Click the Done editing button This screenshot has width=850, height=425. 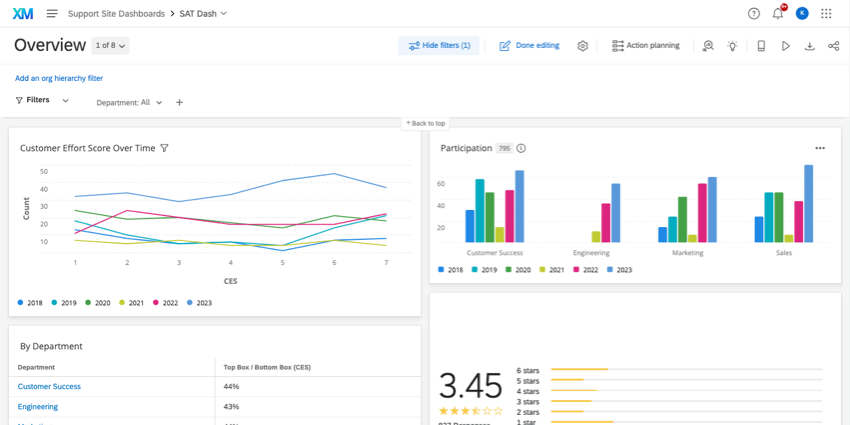point(529,46)
